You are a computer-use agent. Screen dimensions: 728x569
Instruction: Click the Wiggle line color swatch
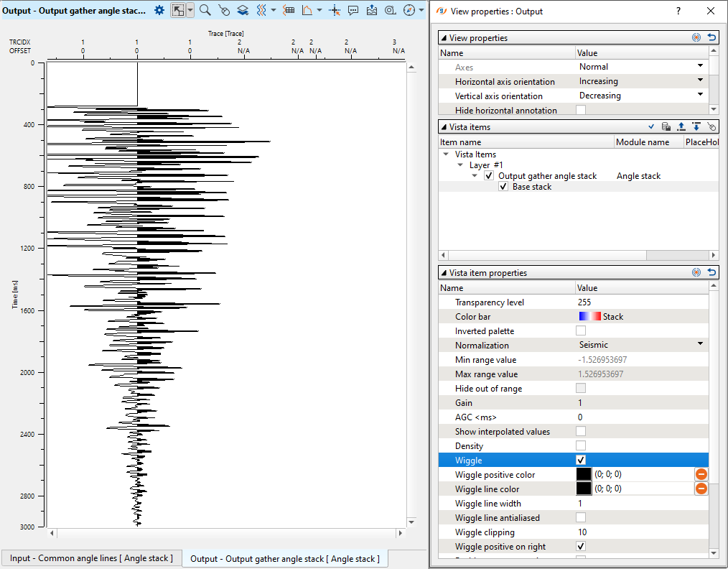584,489
